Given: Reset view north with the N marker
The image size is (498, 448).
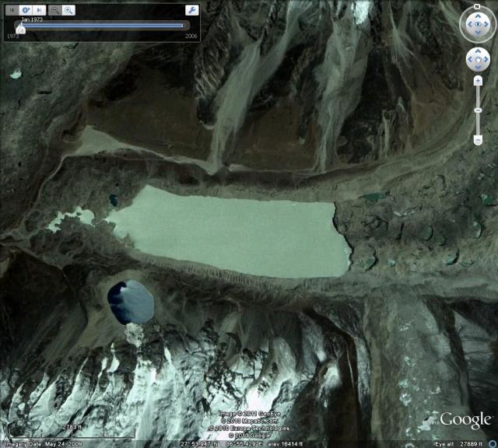Looking at the screenshot, I should (x=477, y=8).
